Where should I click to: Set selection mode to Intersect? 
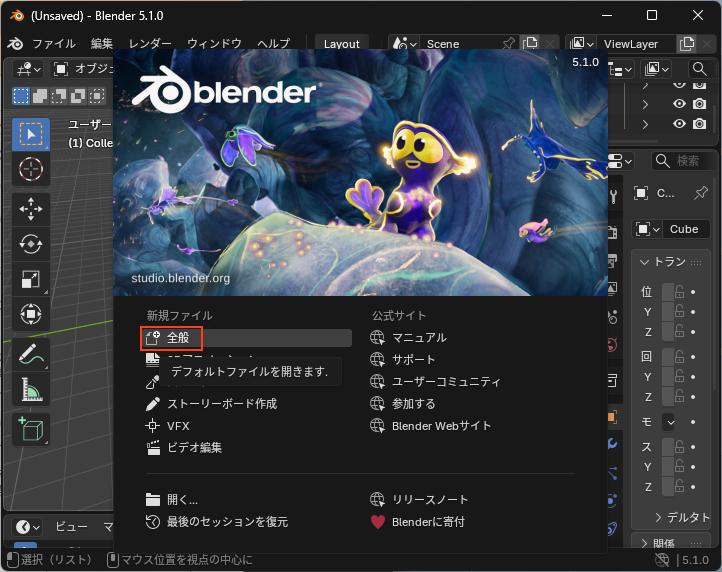click(97, 96)
